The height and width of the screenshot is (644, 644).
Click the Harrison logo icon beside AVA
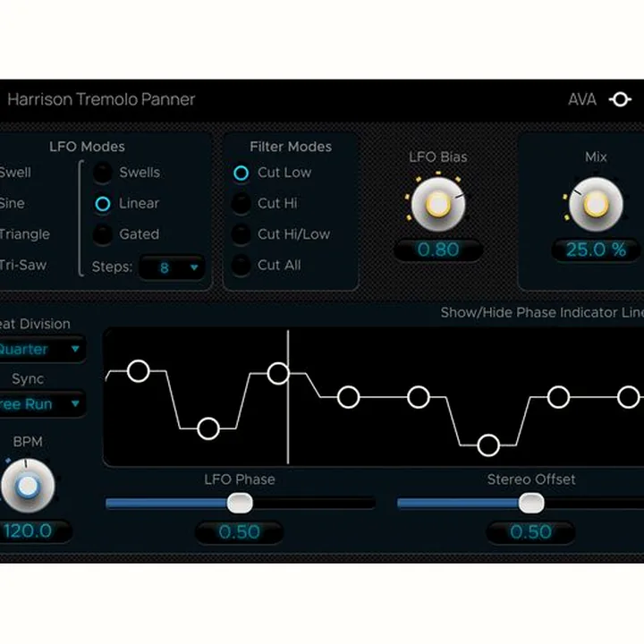coord(620,99)
